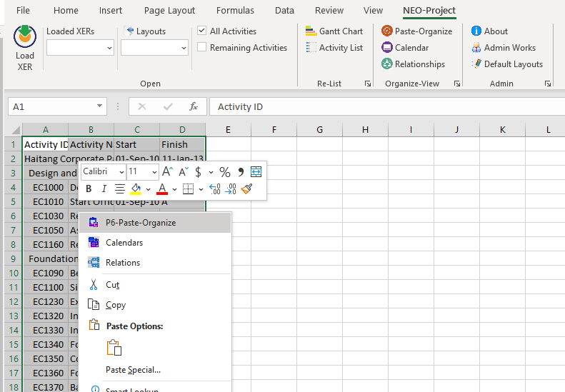
Task: Launch the Organize-View group dialog
Action: click(457, 84)
